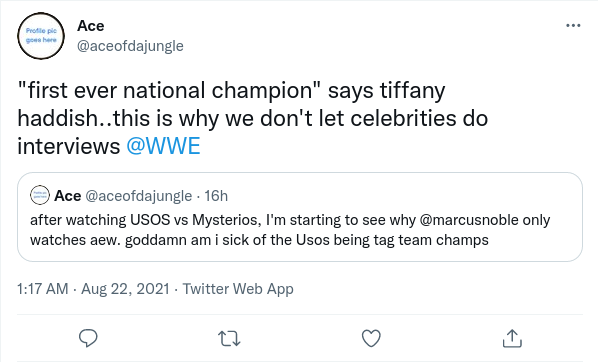Like the tweet with the heart icon
This screenshot has height=362, width=598.
(x=371, y=338)
